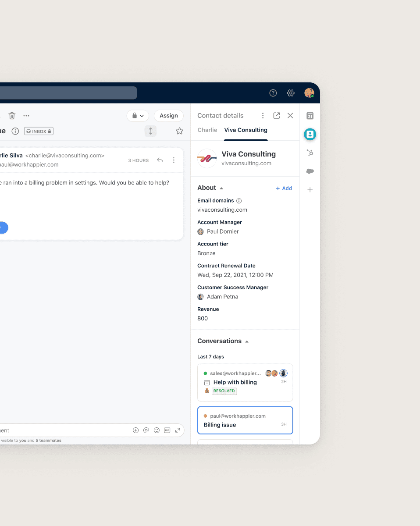Click the Revenue value 800
Image resolution: width=420 pixels, height=526 pixels.
pos(203,319)
